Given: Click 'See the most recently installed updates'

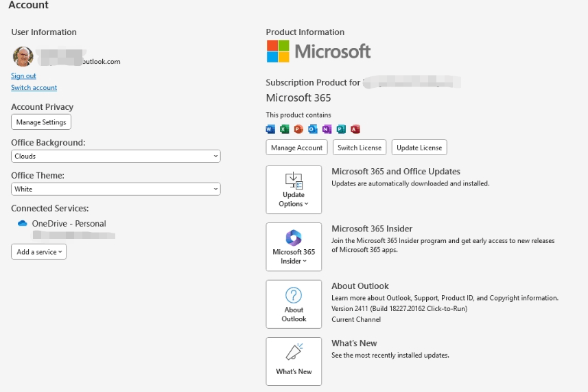Looking at the screenshot, I should point(390,355).
